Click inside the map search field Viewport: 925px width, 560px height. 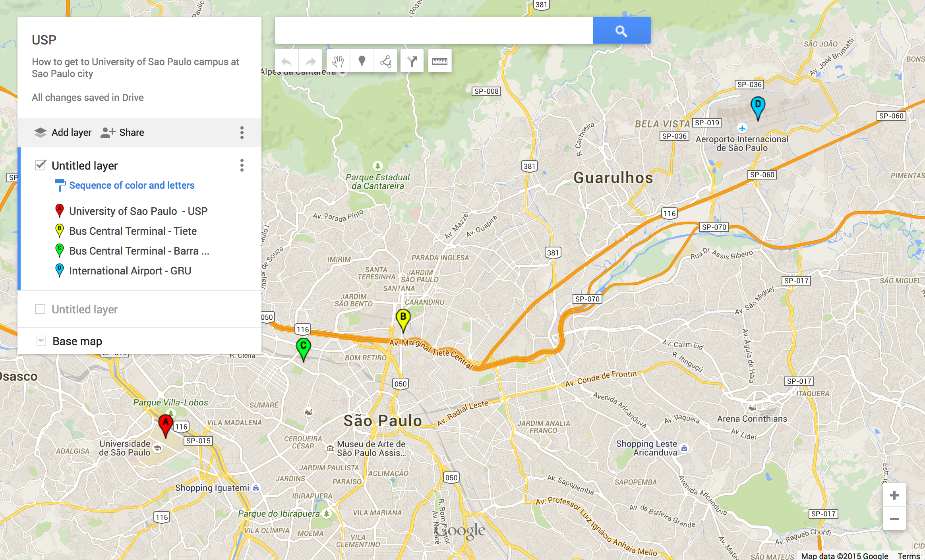tap(434, 30)
